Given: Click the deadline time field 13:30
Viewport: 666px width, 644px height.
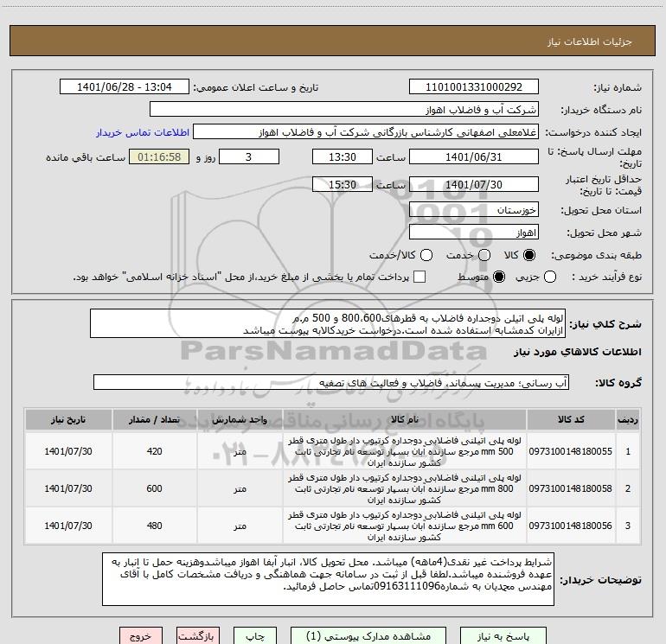Looking at the screenshot, I should click(x=343, y=156).
